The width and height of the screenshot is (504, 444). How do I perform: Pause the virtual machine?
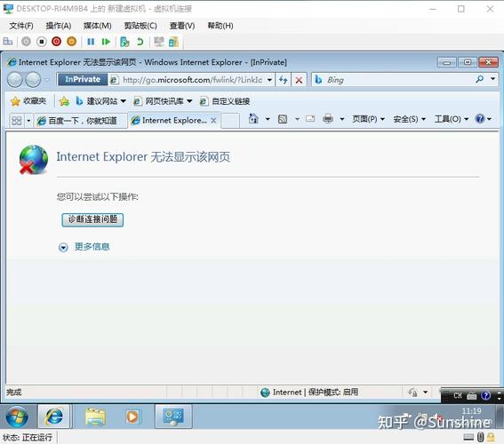coord(91,42)
